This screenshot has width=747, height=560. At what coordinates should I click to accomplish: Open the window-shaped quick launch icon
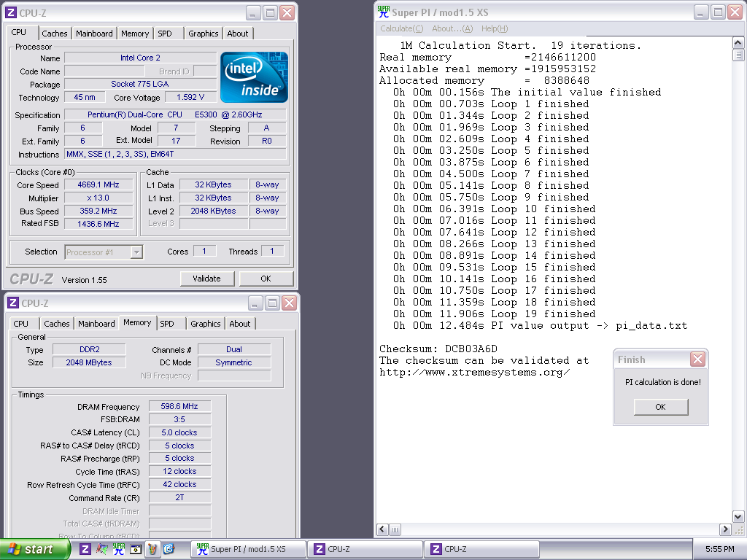pyautogui.click(x=136, y=549)
